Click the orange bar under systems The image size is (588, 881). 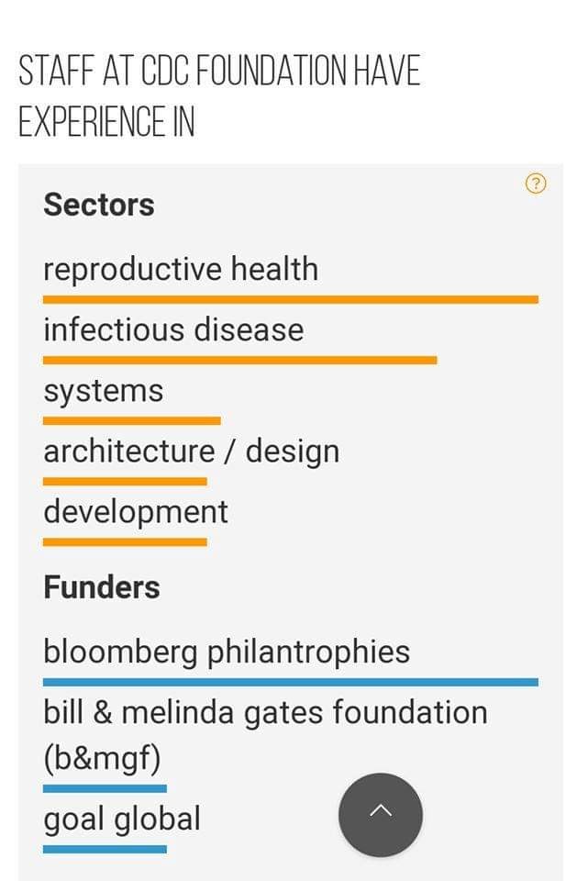(x=132, y=421)
